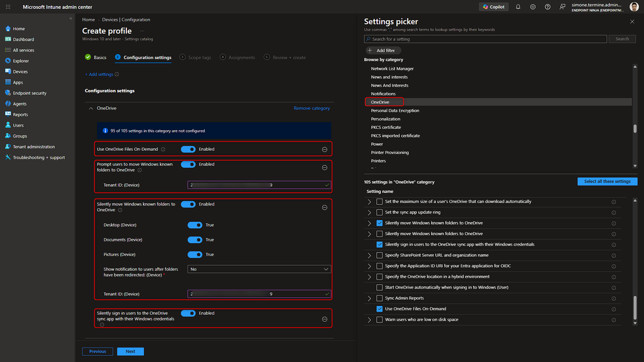Toggle Silently sign in users switch

coord(188,313)
